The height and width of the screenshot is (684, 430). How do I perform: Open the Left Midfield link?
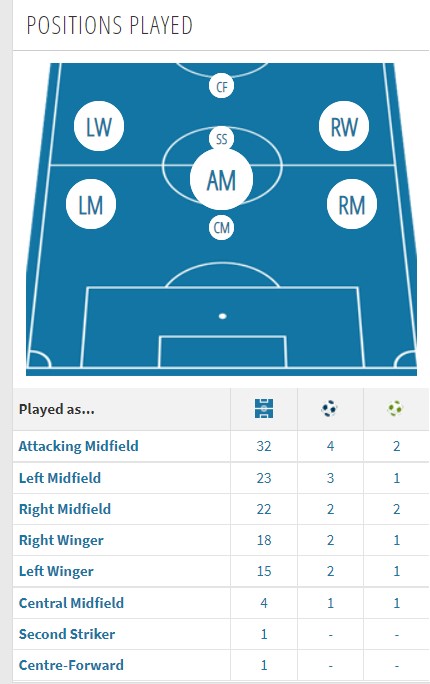click(60, 478)
